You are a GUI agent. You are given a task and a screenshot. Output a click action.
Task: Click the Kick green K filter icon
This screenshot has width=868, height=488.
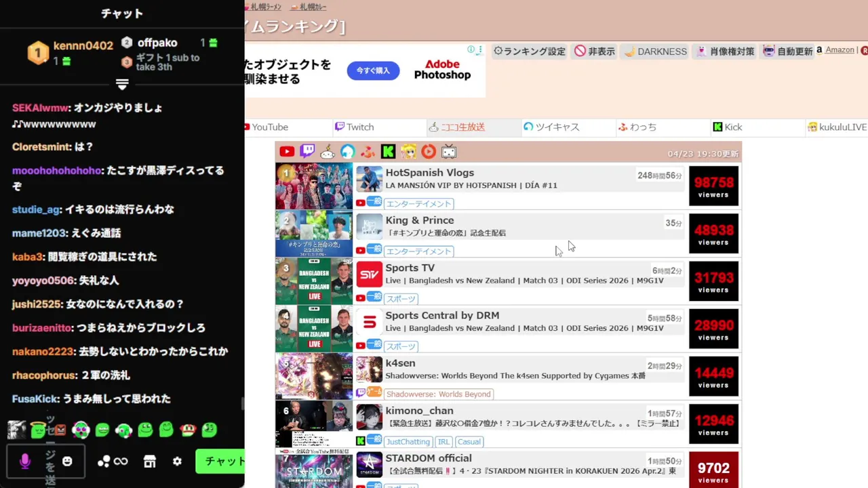388,152
